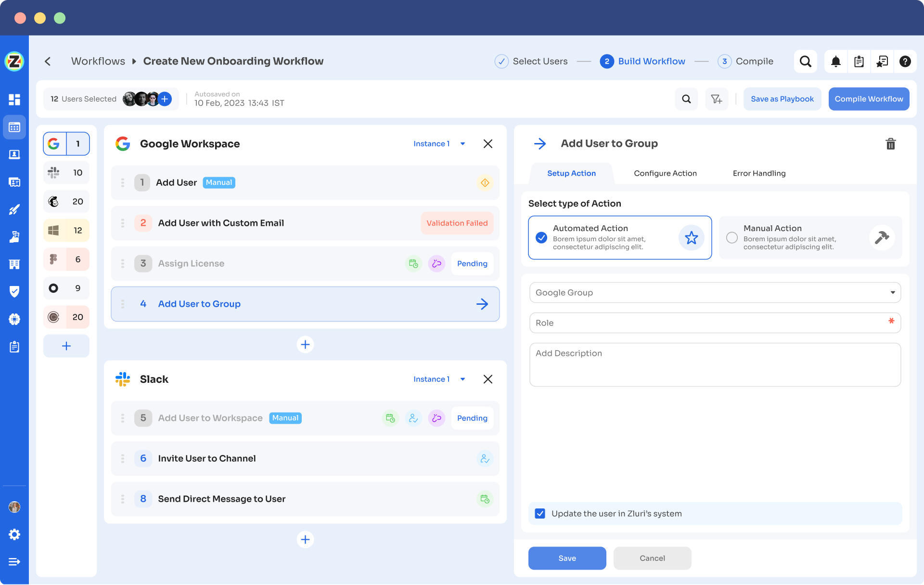Click the delete/trash icon on action panel
924x585 pixels.
pos(890,143)
